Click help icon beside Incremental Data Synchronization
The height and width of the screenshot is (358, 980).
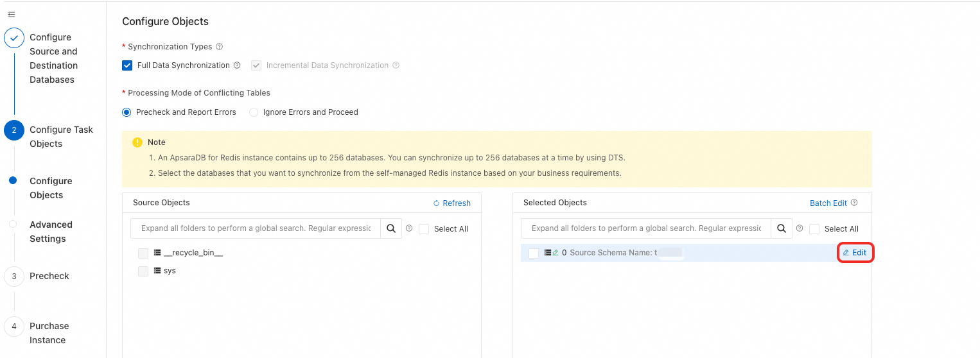(x=396, y=65)
